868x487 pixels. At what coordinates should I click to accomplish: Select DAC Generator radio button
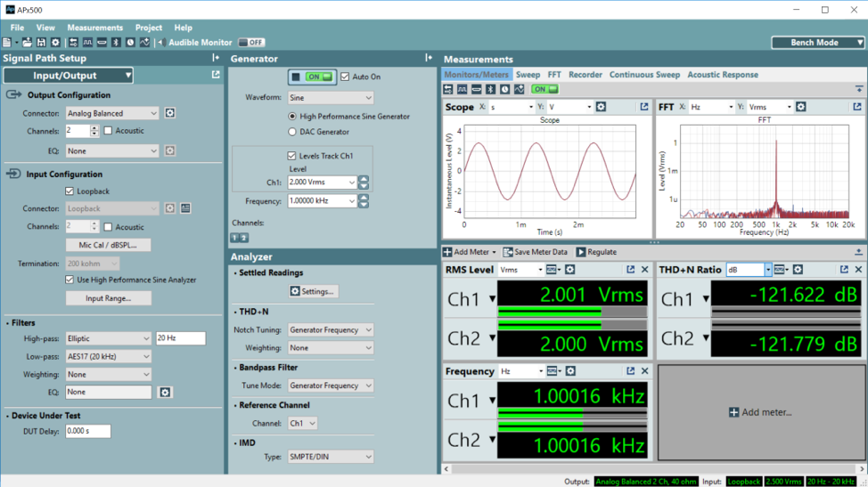[x=292, y=132]
